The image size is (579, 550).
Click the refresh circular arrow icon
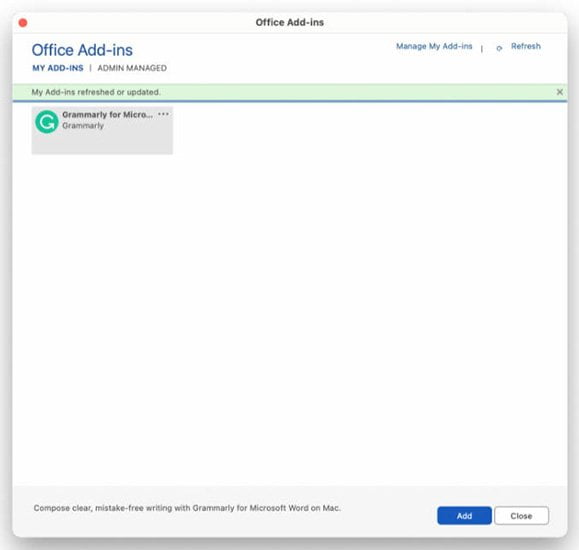(499, 48)
